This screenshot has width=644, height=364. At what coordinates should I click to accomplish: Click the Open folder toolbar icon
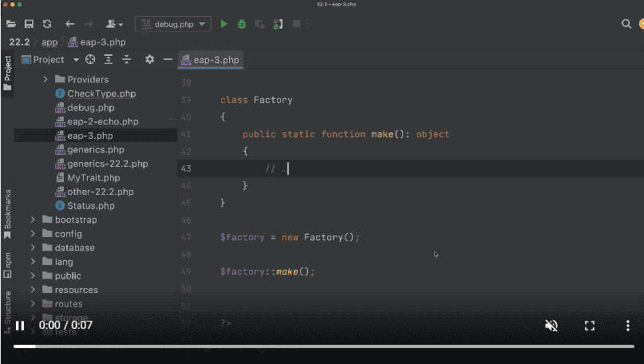pos(11,24)
